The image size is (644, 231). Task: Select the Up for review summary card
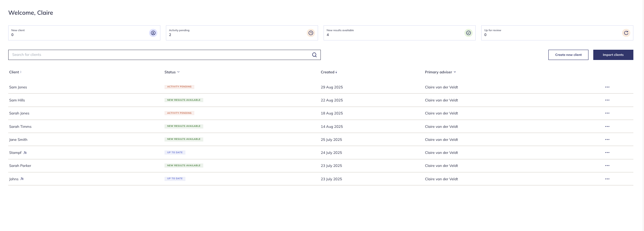coord(557,33)
